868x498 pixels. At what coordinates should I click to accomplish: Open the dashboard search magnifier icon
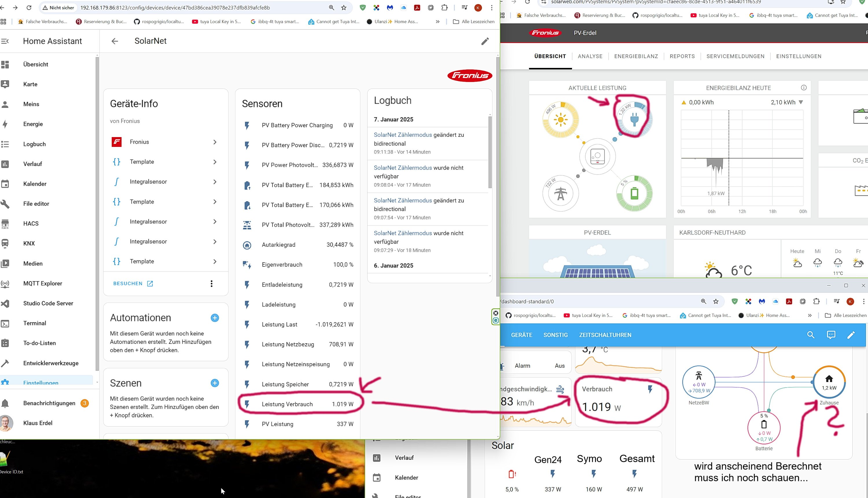coord(810,335)
